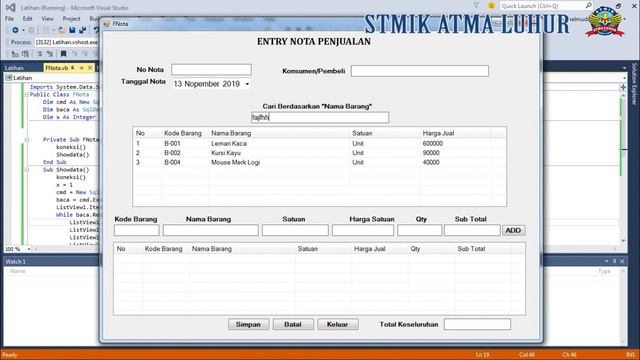This screenshot has width=640, height=360.
Task: Click the Ln 19 status bar indicator
Action: coord(482,355)
